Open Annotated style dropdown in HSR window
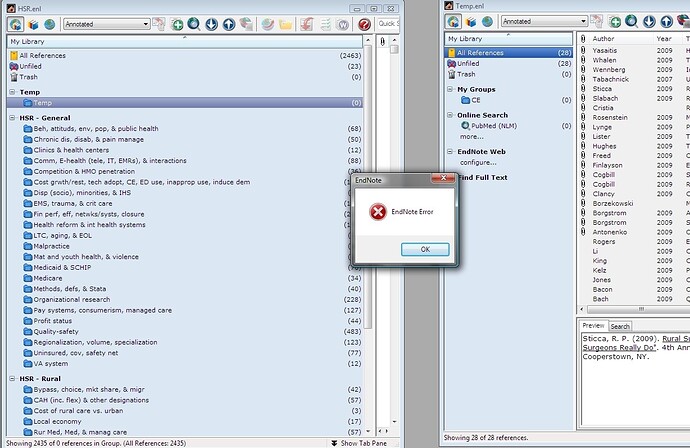This screenshot has height=448, width=690. point(106,24)
